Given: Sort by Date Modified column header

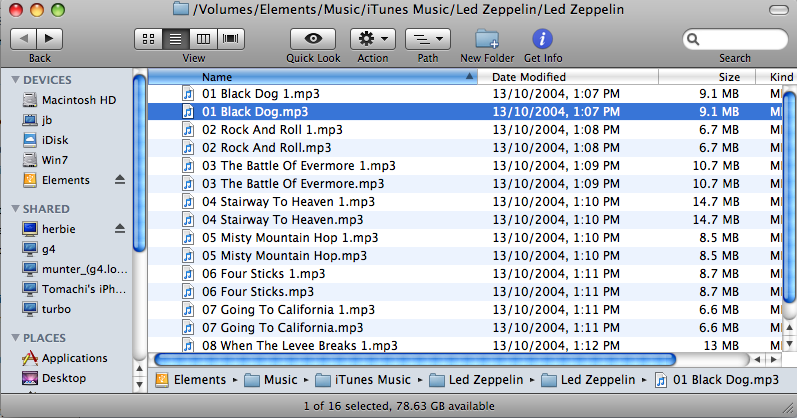Looking at the screenshot, I should click(568, 77).
